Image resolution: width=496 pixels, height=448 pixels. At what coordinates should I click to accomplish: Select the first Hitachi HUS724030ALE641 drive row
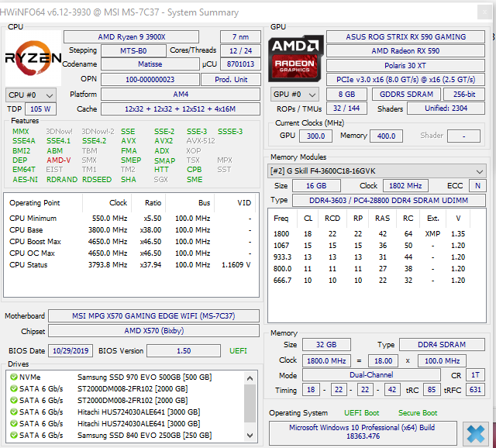(x=126, y=412)
